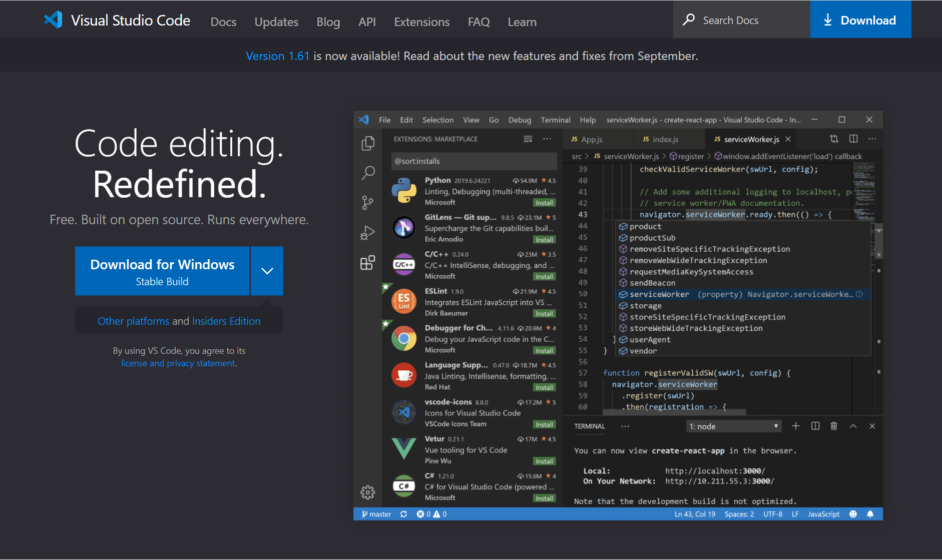Click the ESLint extension icon
The image size is (942, 560).
tap(404, 301)
